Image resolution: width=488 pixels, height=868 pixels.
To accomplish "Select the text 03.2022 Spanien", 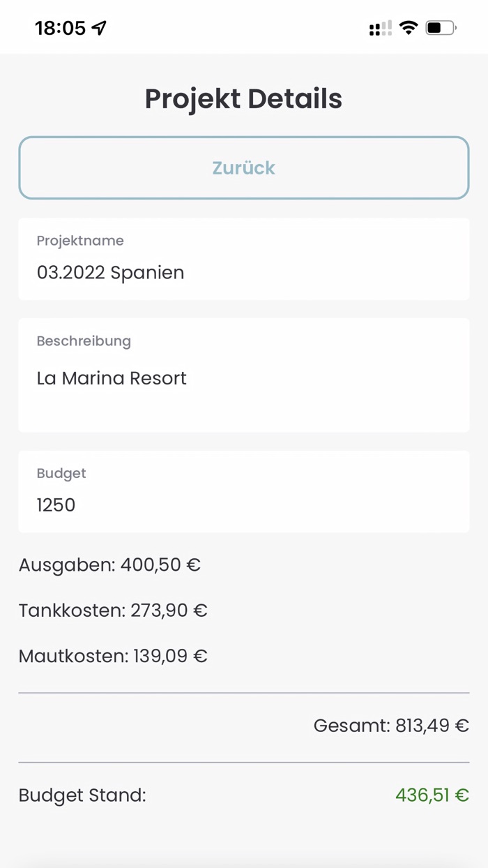I will (x=110, y=272).
